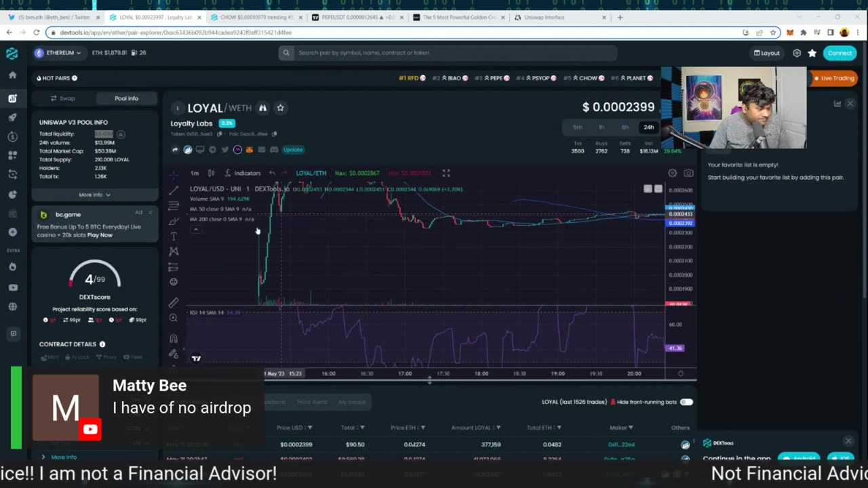Click the Layout button
This screenshot has height=488, width=868.
coord(767,53)
